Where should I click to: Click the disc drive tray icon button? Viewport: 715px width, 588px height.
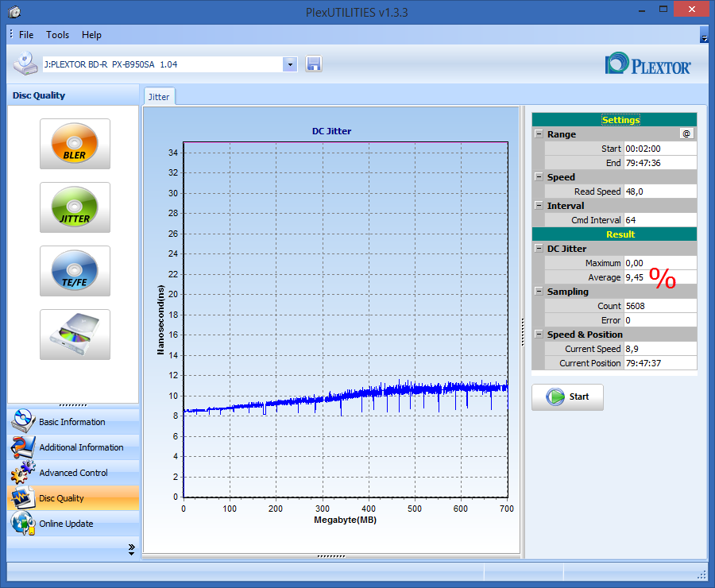click(75, 335)
